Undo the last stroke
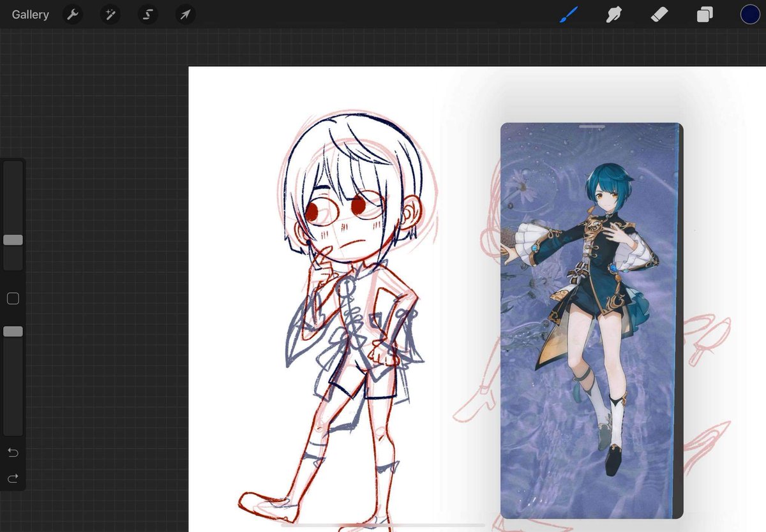Screen dimensions: 766x532 click(x=13, y=452)
